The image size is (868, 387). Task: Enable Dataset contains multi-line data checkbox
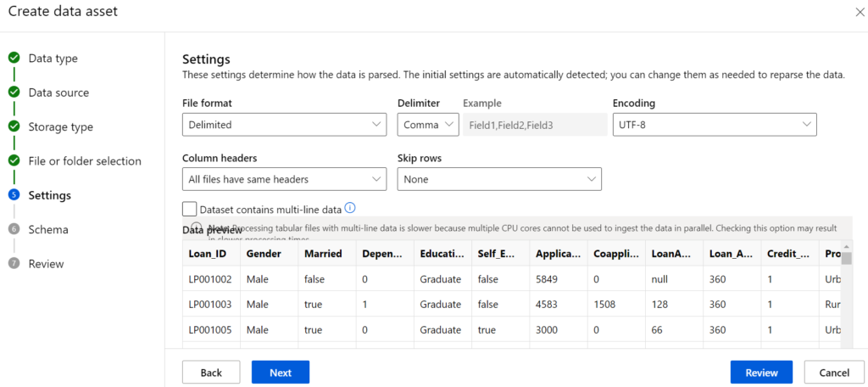189,209
